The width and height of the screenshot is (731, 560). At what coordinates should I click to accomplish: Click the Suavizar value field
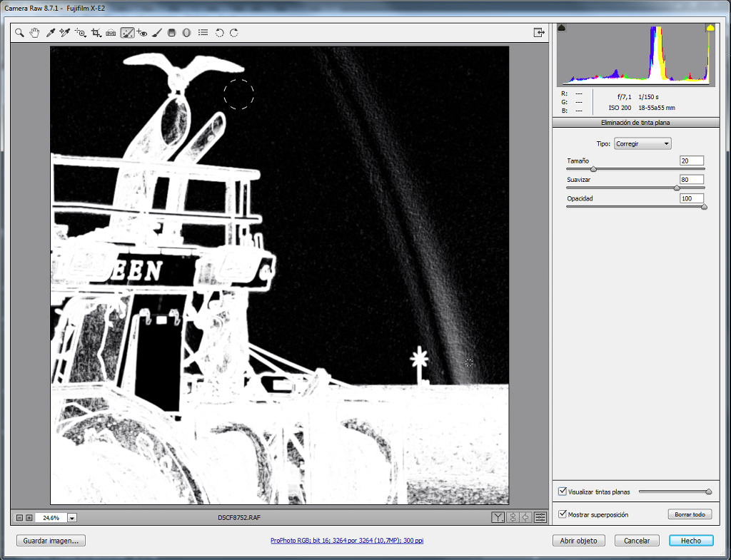(691, 179)
